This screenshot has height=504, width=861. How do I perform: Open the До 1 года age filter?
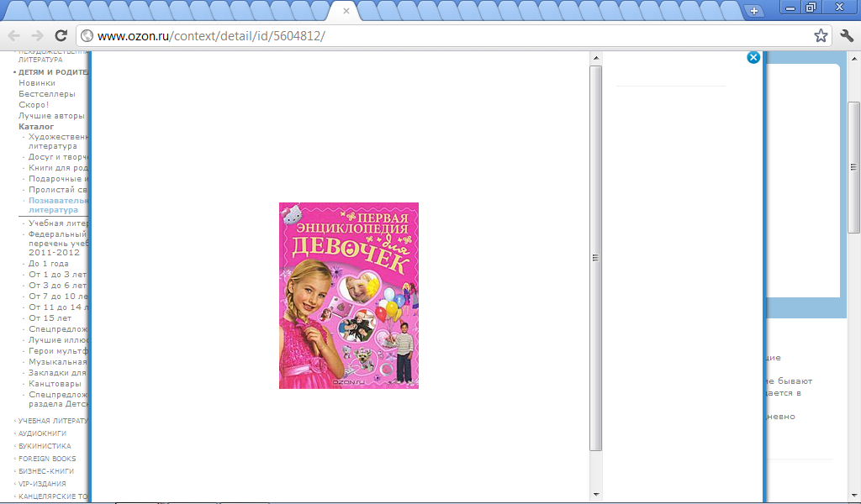point(48,264)
